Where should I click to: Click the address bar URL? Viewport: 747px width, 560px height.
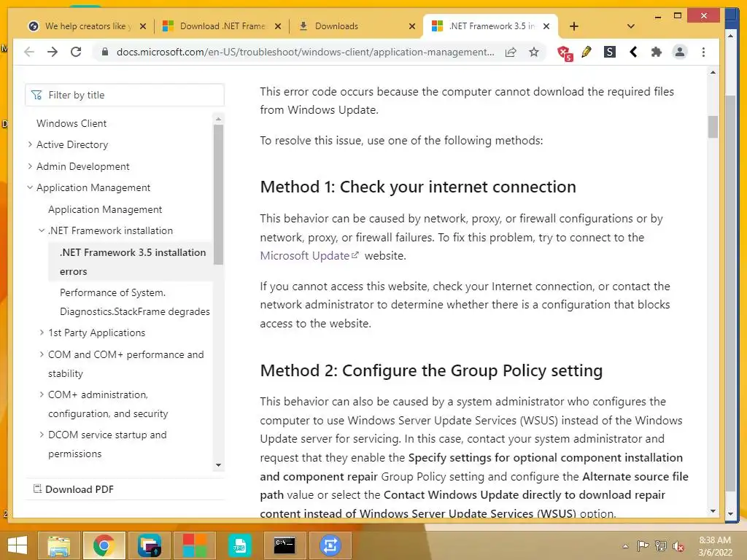pyautogui.click(x=305, y=52)
